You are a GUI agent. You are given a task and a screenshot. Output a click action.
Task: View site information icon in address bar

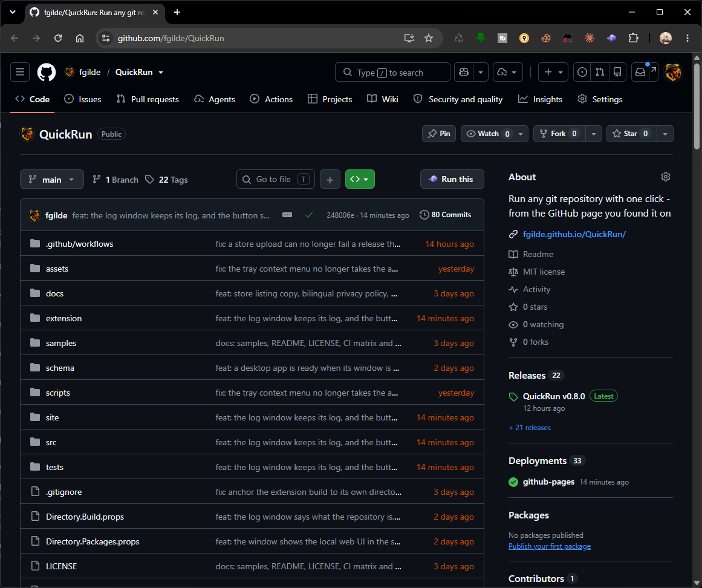(106, 38)
